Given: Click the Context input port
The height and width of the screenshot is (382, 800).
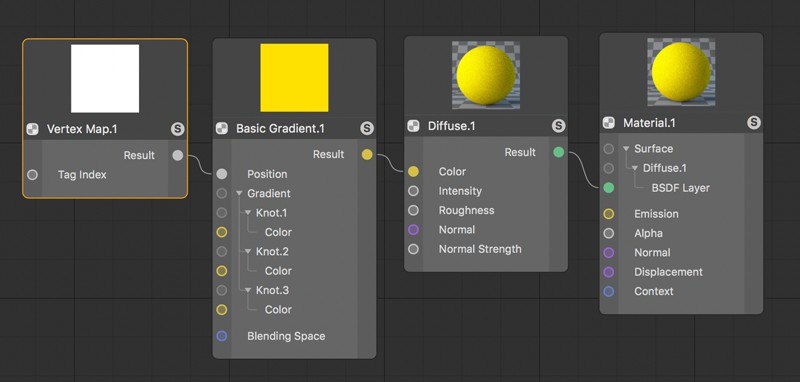Looking at the screenshot, I should (x=609, y=291).
